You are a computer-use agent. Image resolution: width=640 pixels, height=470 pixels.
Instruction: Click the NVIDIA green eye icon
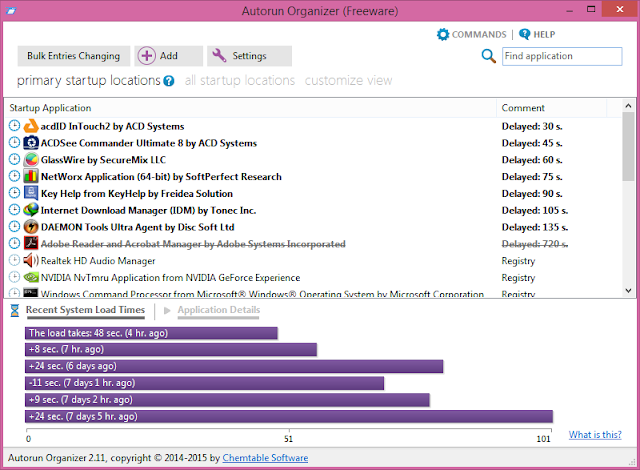coord(31,277)
